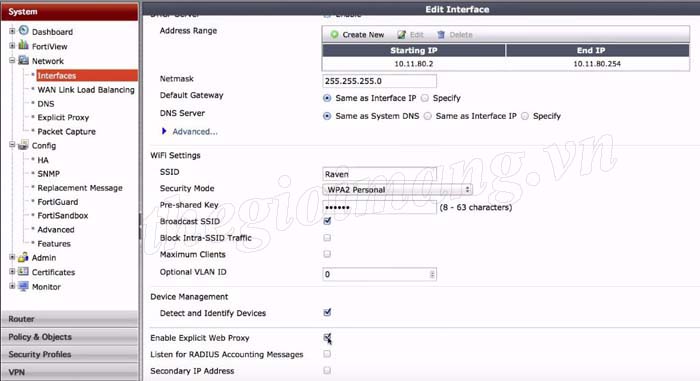This screenshot has height=381, width=700.
Task: Enable Block Intra-SSID Traffic
Action: click(327, 238)
